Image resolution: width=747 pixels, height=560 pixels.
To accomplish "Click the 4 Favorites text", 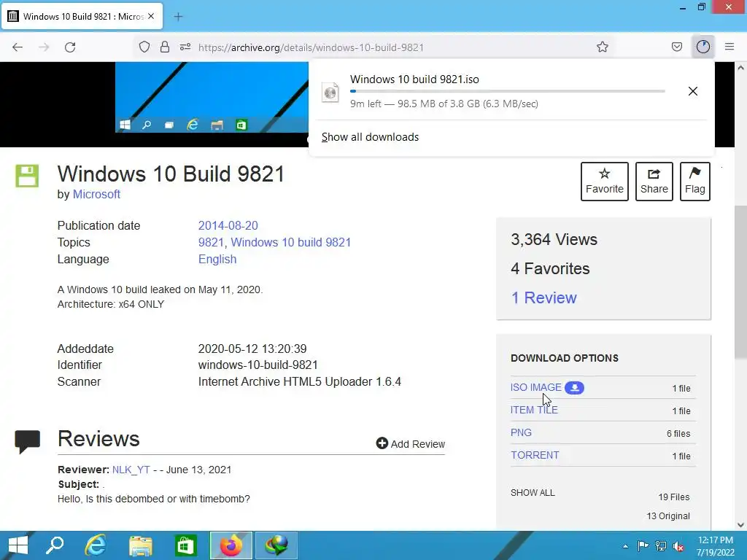I will click(x=550, y=268).
